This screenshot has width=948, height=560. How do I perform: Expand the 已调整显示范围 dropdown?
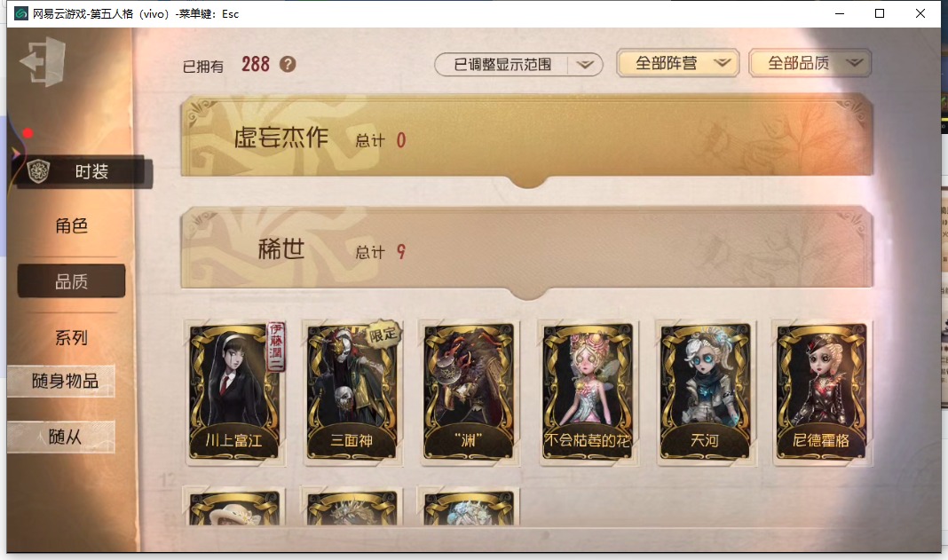[x=518, y=64]
